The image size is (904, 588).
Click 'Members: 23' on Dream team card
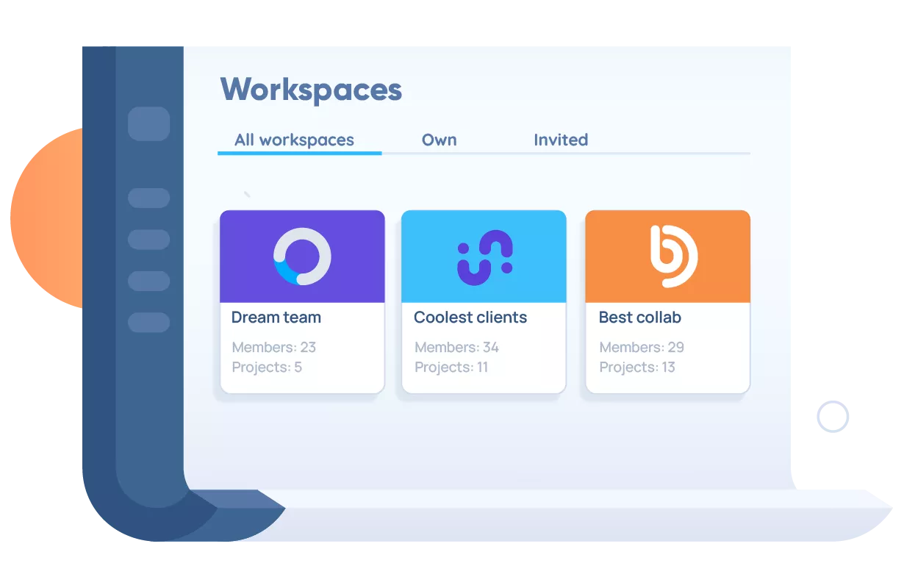274,347
